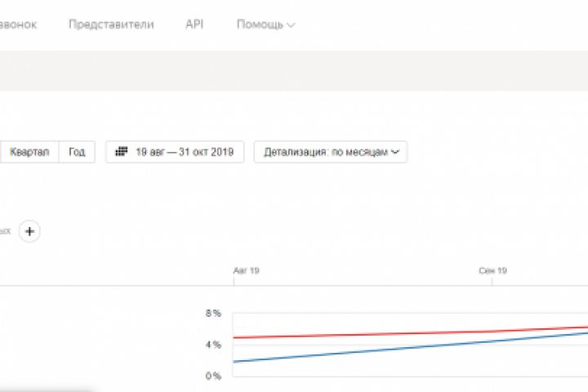Screen dimensions: 588x392
Task: Click the Авг 19 axis label
Action: (247, 269)
